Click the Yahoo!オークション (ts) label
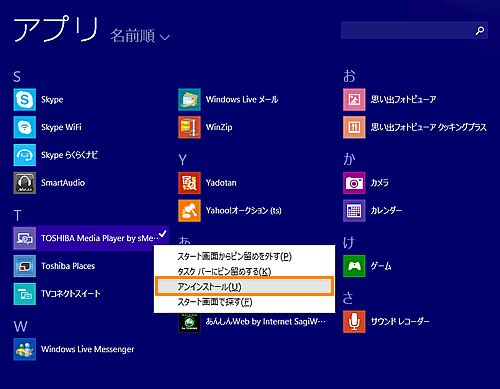Screen dimensions: 500x389 tap(244, 211)
